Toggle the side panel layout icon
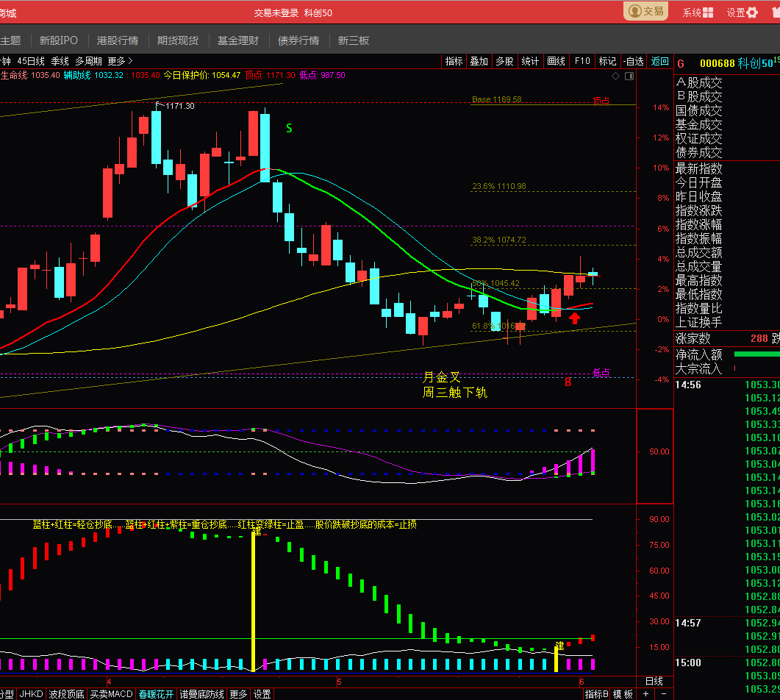Screen dimensions: 780x700 coord(629,76)
